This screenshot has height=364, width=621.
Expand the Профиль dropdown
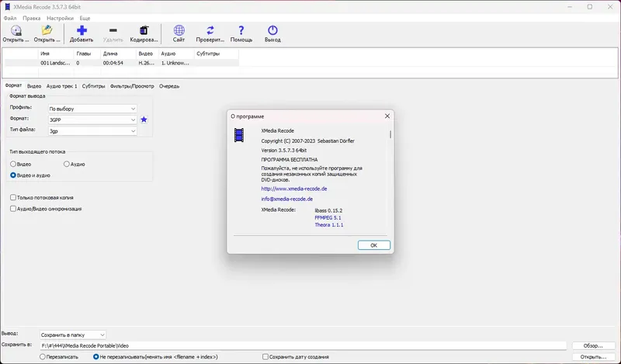click(x=92, y=109)
